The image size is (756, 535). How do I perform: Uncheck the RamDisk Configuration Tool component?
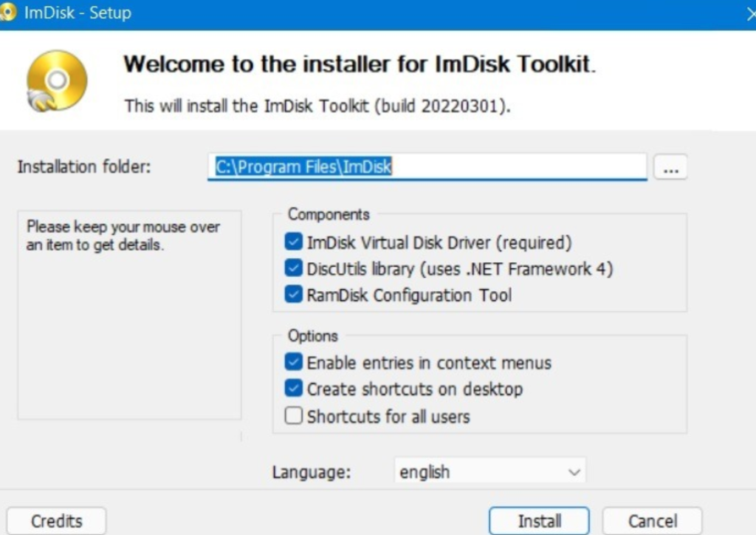[x=293, y=295]
